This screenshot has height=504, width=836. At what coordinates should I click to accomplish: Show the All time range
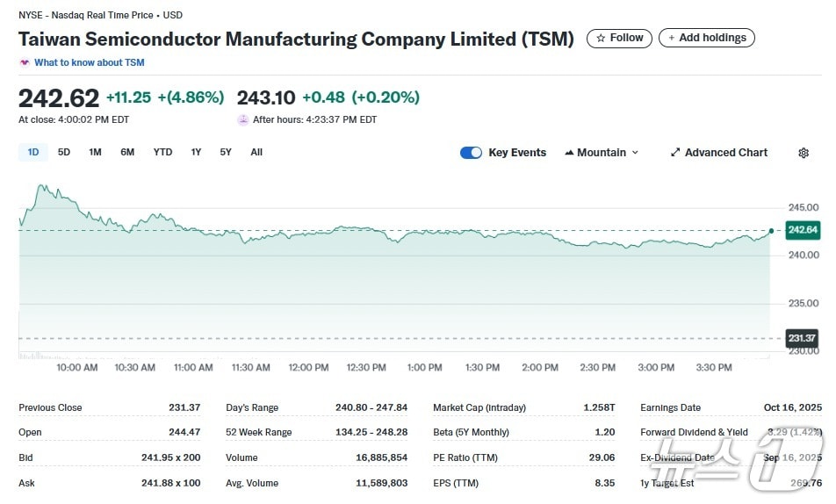coord(256,152)
